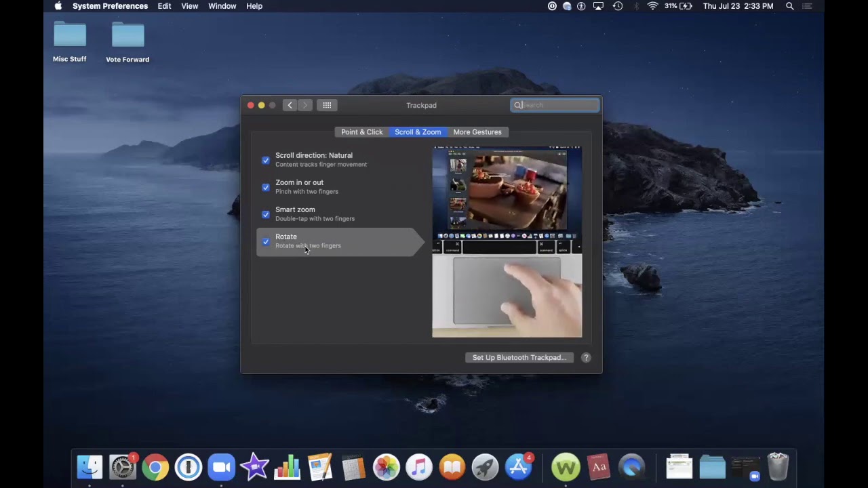Go back in System Preferences
The height and width of the screenshot is (488, 868).
[x=290, y=105]
